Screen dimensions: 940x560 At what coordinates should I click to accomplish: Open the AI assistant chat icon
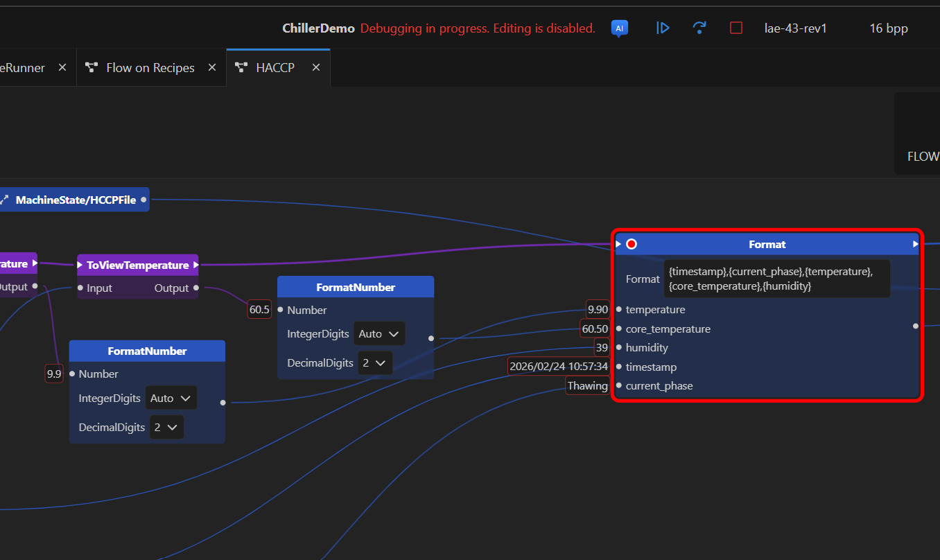point(619,28)
